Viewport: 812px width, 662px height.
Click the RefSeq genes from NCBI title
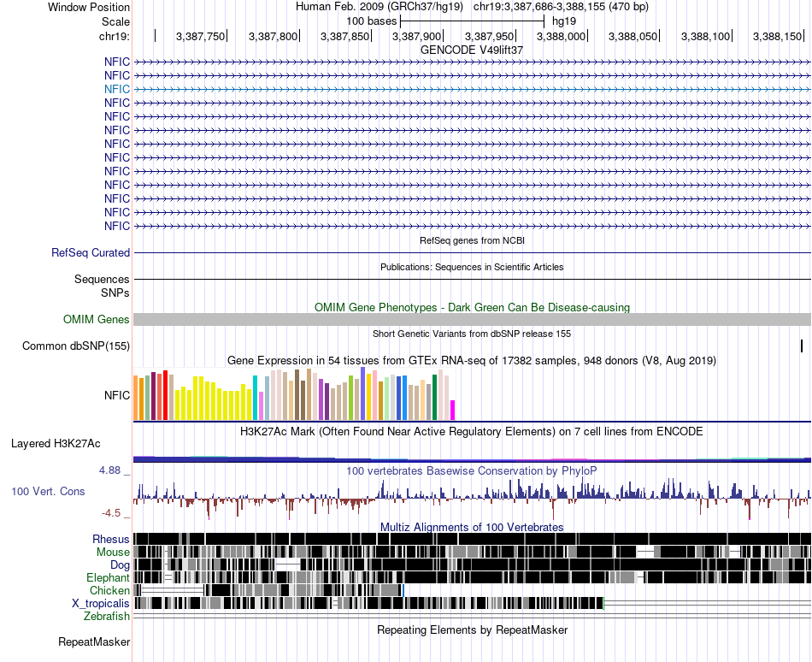473,240
